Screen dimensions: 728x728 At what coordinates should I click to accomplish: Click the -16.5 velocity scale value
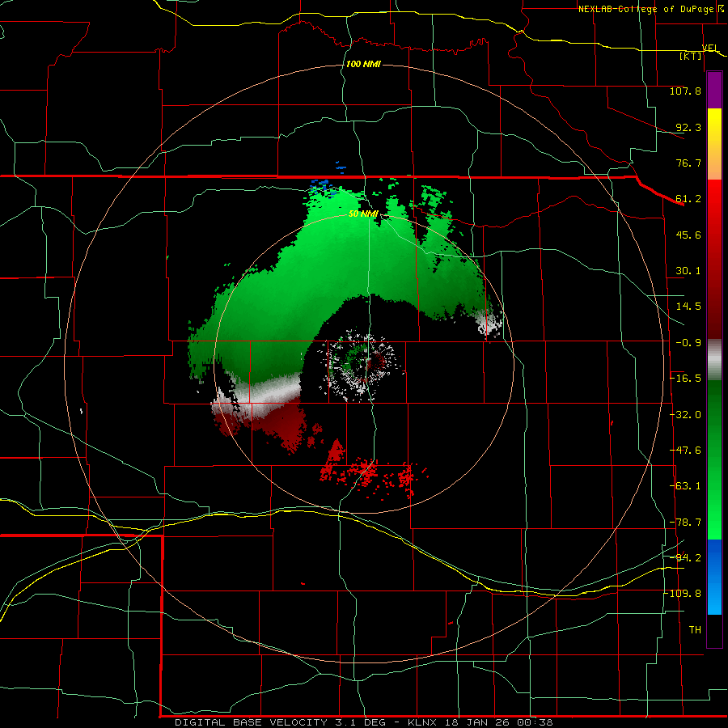(x=685, y=379)
